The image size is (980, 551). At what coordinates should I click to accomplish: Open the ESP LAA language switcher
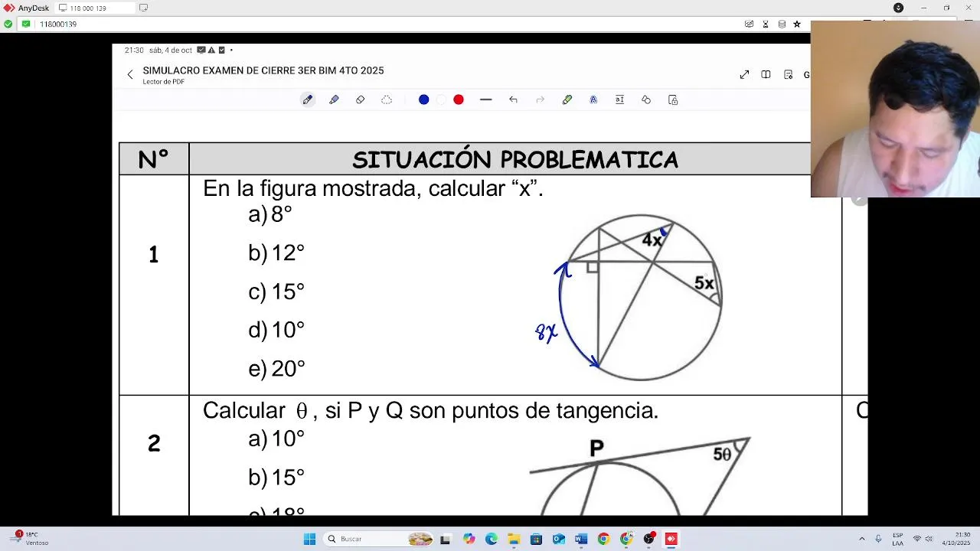(897, 539)
